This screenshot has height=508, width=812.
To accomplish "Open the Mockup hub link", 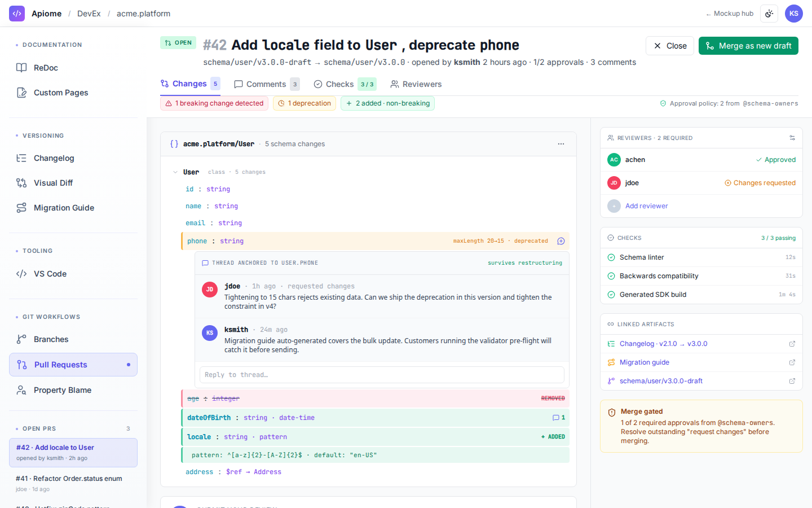I will (730, 14).
